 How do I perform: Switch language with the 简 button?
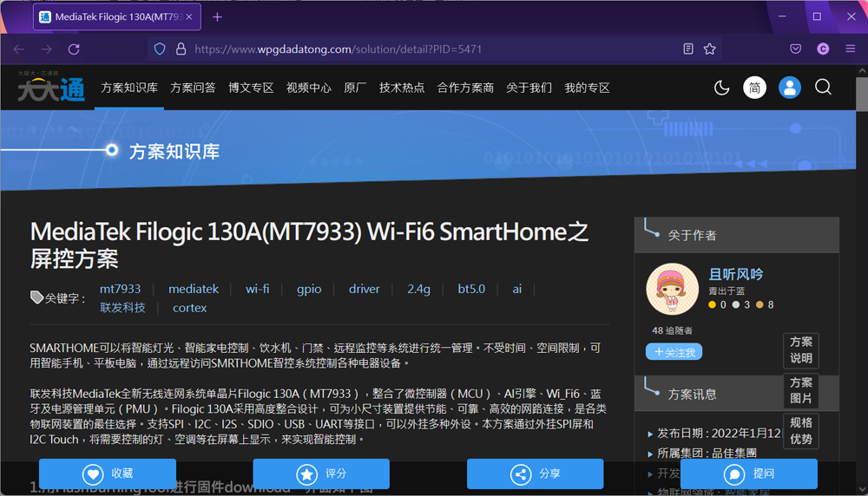pyautogui.click(x=754, y=88)
